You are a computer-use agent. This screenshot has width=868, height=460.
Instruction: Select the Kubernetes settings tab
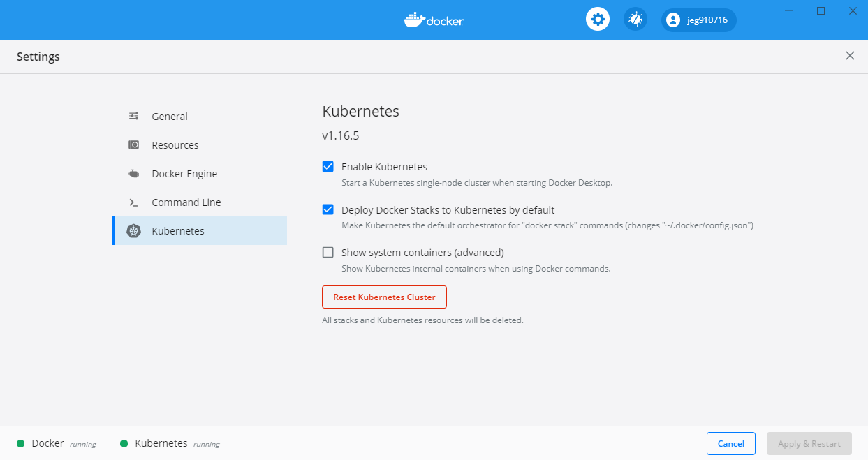[200, 231]
